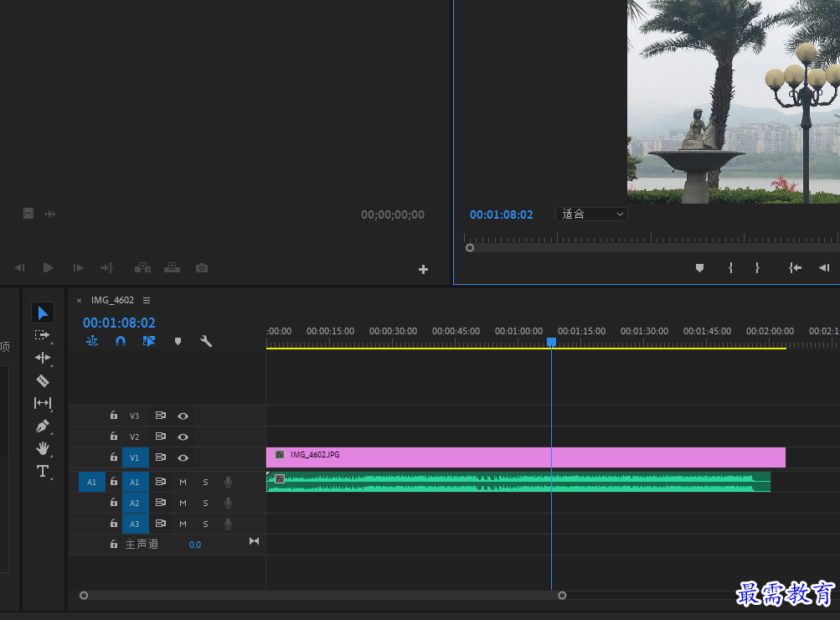Screen dimensions: 840x620
Task: Click Program monitor timecode 00:01:08:02
Action: coord(502,214)
